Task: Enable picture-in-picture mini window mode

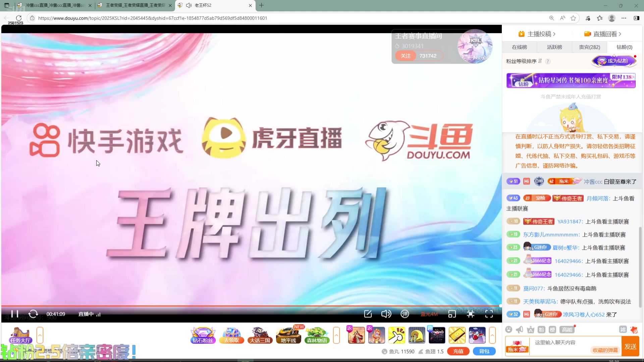Action: pos(452,314)
